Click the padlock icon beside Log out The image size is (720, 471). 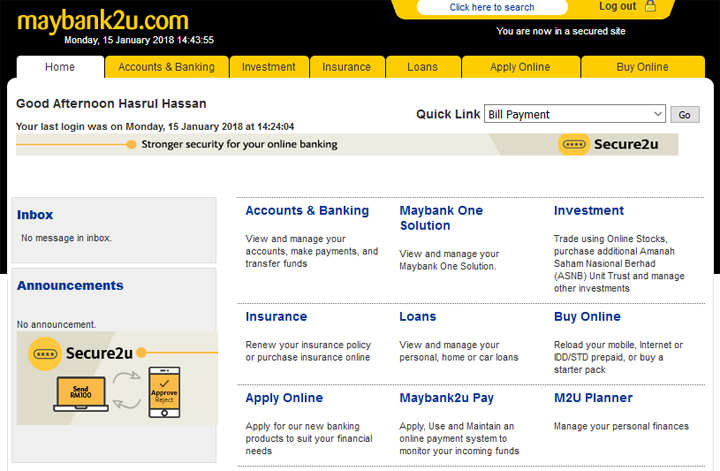(x=650, y=6)
